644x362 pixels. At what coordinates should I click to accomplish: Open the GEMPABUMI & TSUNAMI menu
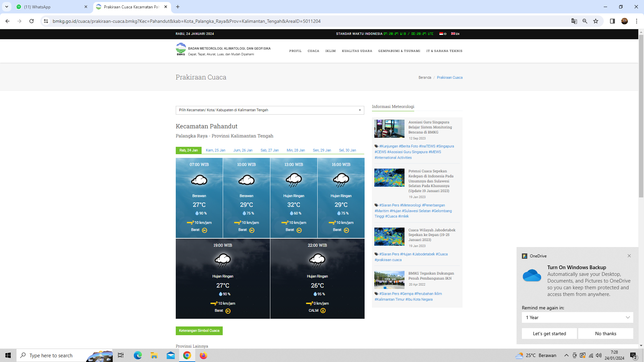tap(399, 51)
